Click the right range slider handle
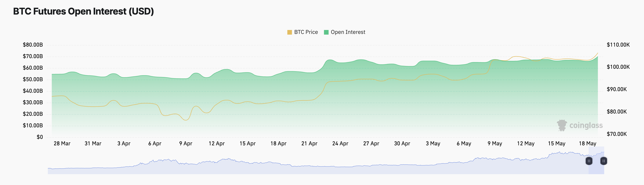The image size is (644, 185). pyautogui.click(x=603, y=161)
